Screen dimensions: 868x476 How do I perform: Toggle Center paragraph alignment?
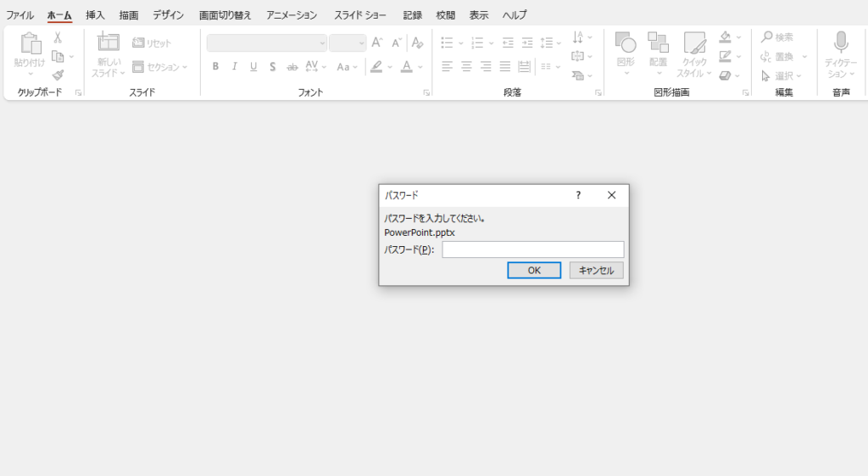pyautogui.click(x=466, y=66)
